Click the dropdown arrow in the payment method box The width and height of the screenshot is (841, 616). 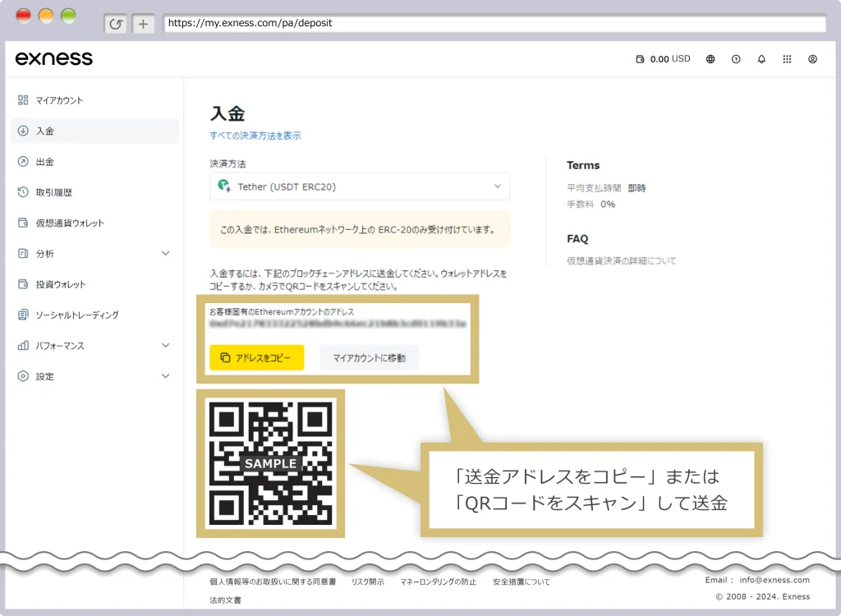coord(497,186)
